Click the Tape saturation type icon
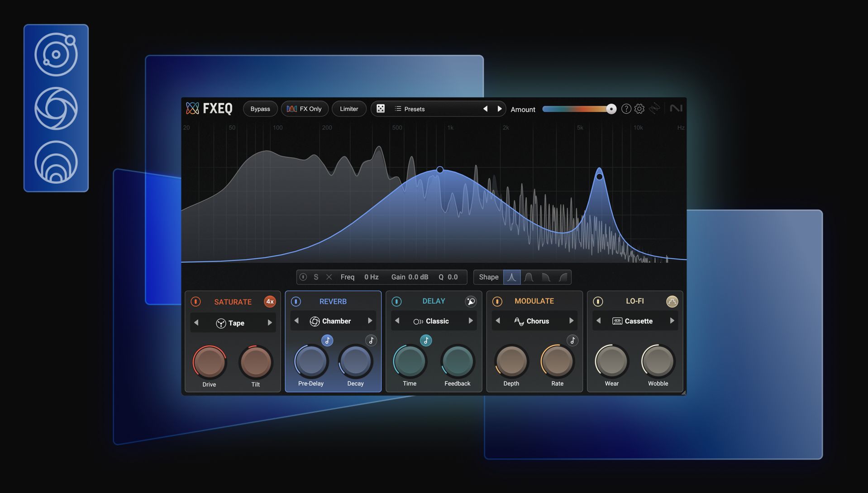Screen dimensions: 868x493 pos(221,323)
